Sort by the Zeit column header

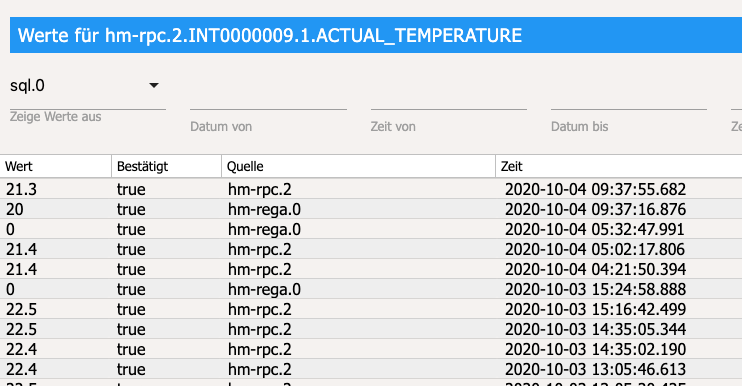[x=619, y=167]
